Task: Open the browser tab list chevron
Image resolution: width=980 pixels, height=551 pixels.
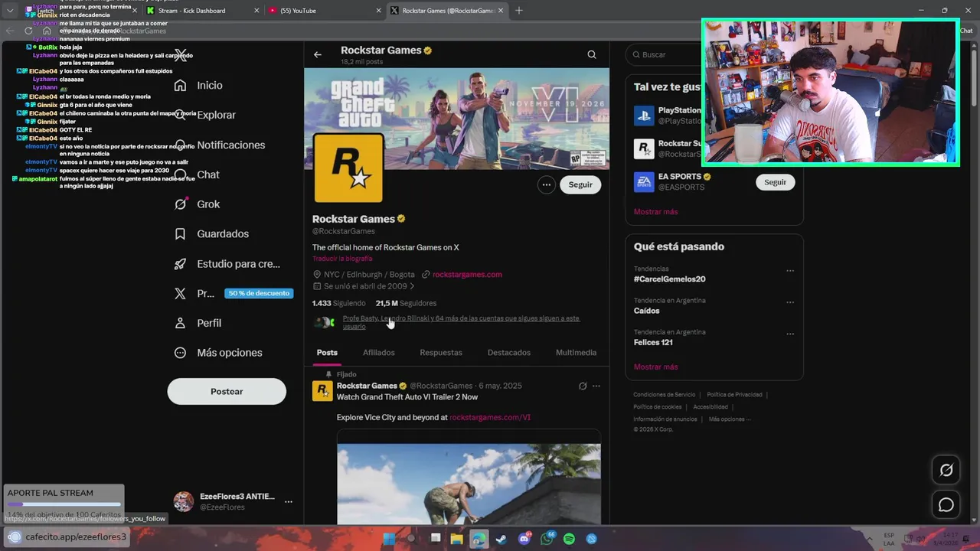Action: tap(10, 11)
